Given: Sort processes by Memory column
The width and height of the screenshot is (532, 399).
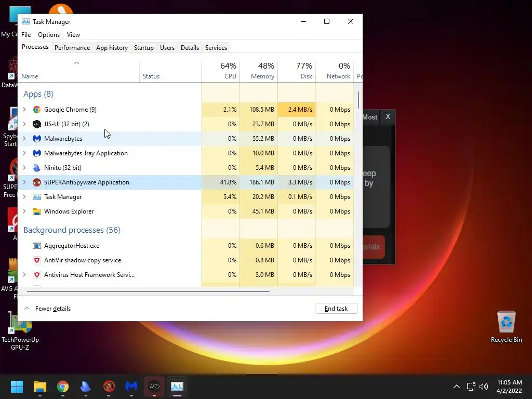Looking at the screenshot, I should pos(259,71).
